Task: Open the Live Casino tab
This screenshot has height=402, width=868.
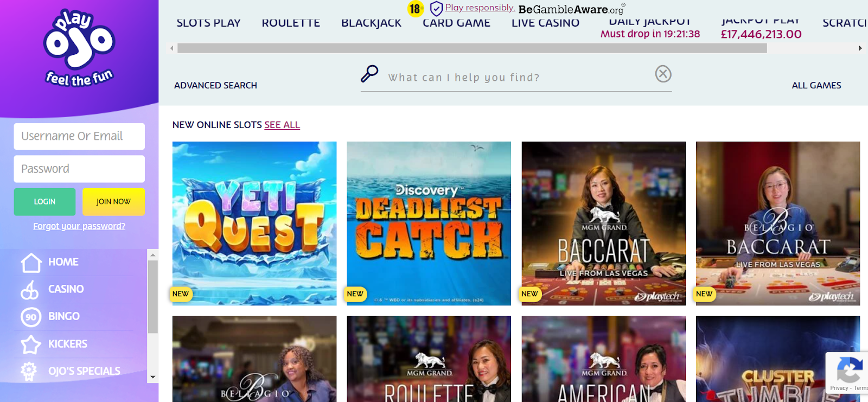Action: (545, 23)
